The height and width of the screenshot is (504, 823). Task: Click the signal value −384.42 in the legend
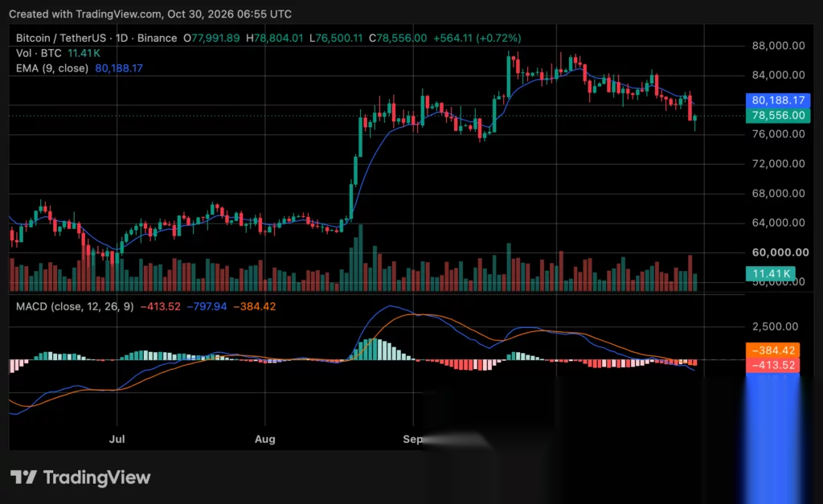[255, 306]
